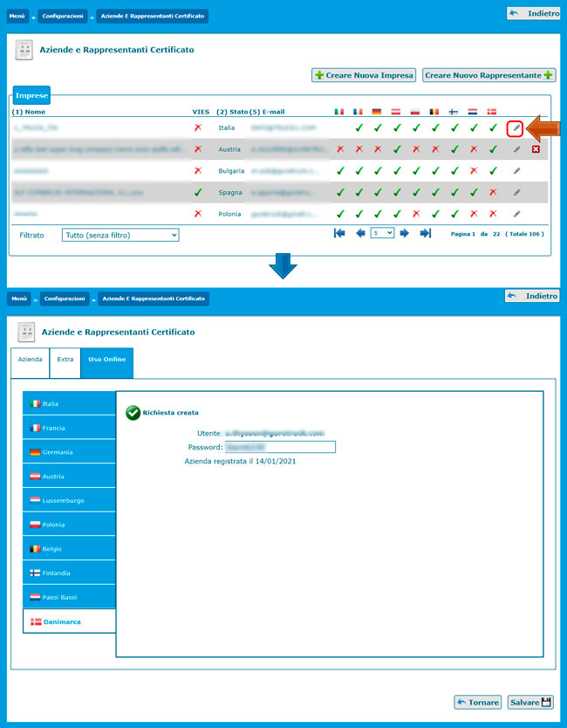Open the Austria country tab in sidebar

(69, 476)
